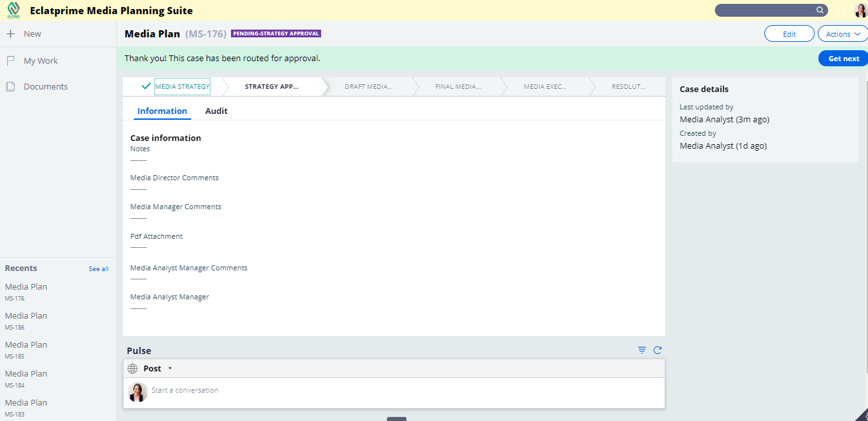Click Media Analyst Manager Comments label
This screenshot has width=868, height=421.
tap(189, 268)
